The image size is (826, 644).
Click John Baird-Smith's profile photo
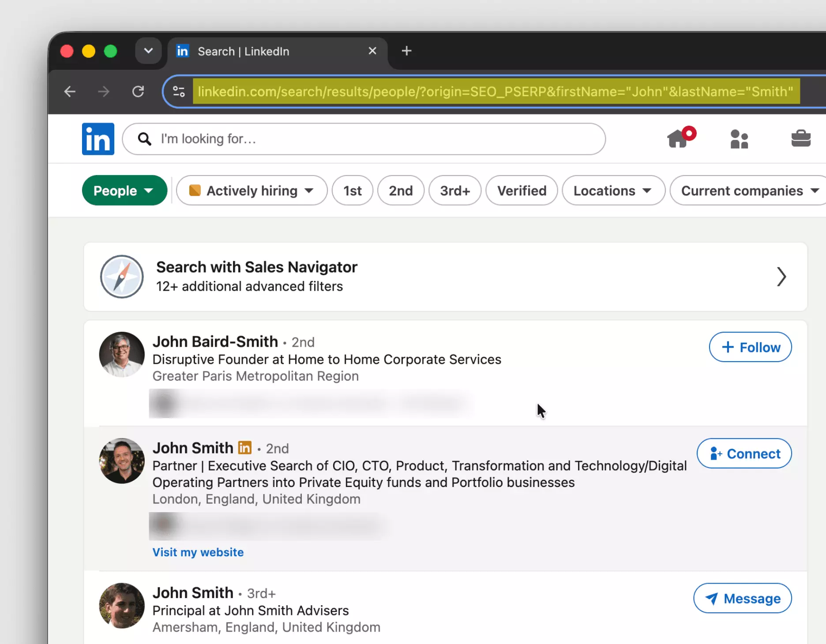click(122, 354)
